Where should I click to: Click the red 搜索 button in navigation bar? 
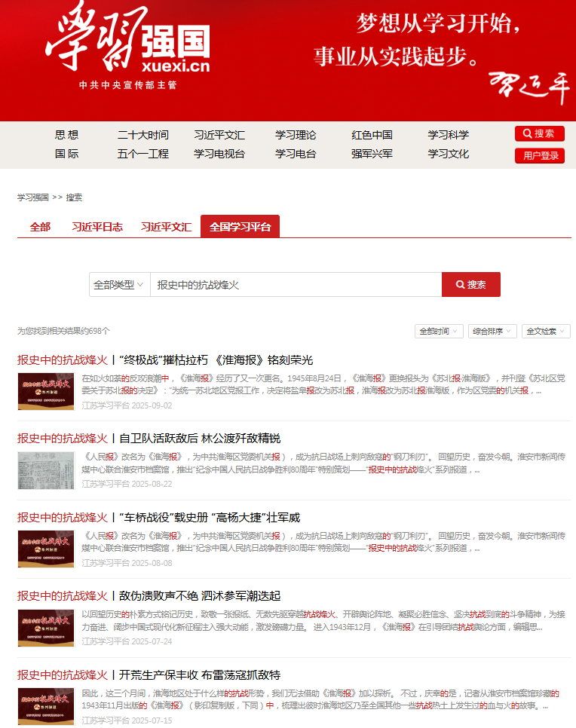[x=539, y=133]
